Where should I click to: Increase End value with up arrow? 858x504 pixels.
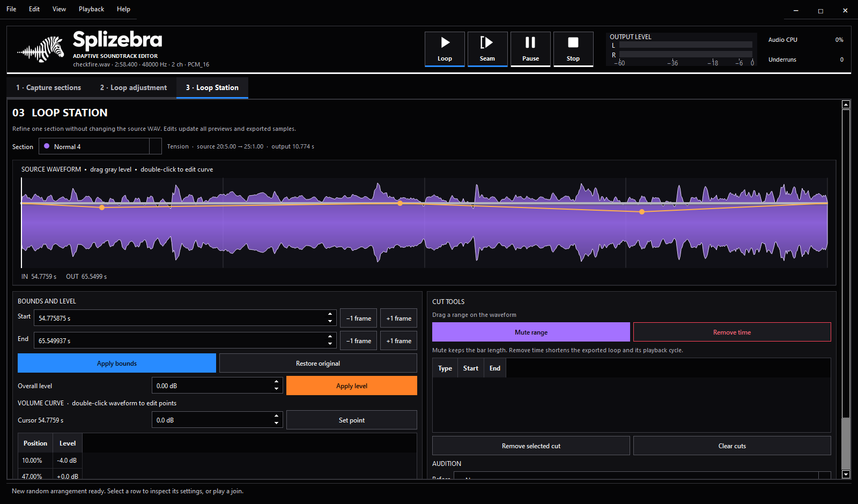(330, 336)
